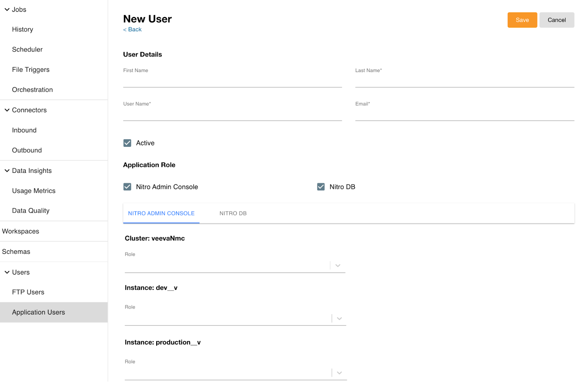Open Scheduler in the sidebar
Viewport: 588px width, 388px height.
click(x=27, y=50)
